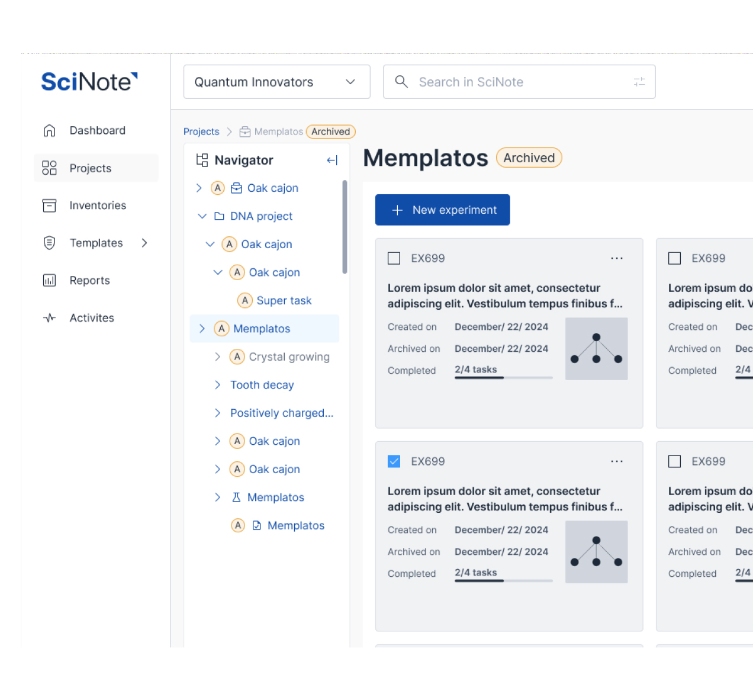Check the top-right EX699 card checkbox

click(x=674, y=258)
